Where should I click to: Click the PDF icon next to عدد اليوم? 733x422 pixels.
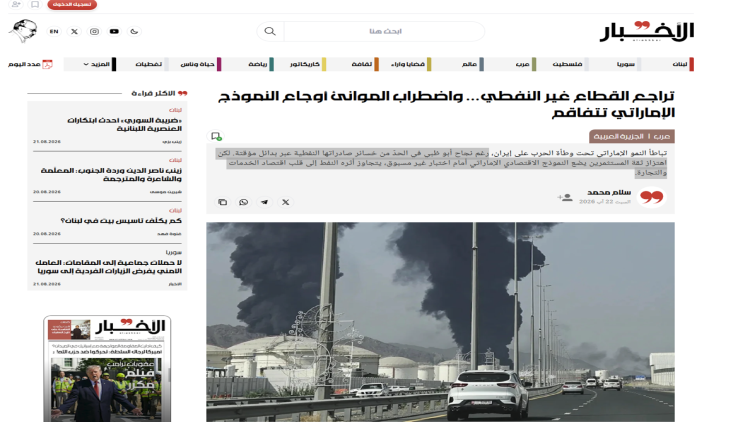[x=47, y=64]
